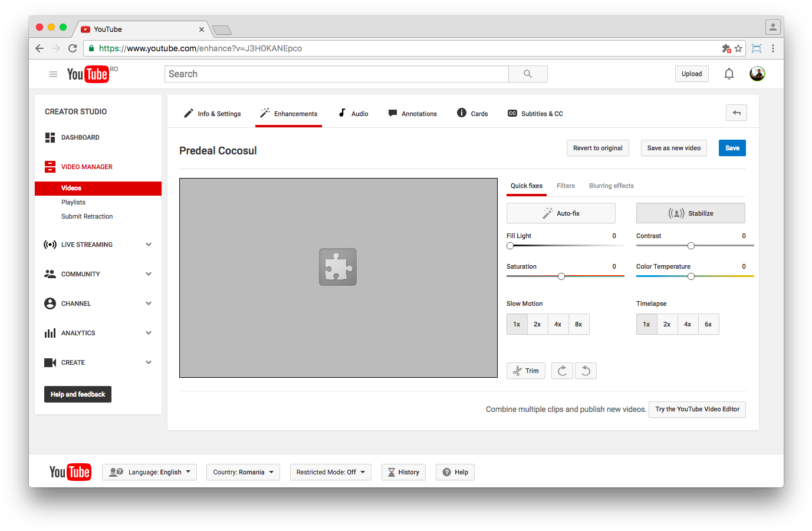This screenshot has width=812, height=531.
Task: Rotate the video clockwise
Action: click(561, 371)
